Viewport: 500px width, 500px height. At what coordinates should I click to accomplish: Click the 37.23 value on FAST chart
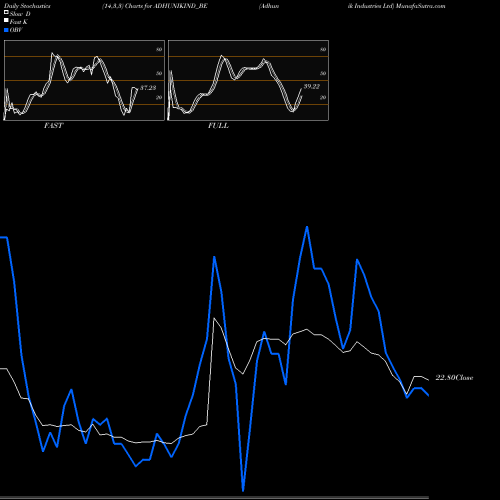tap(148, 88)
